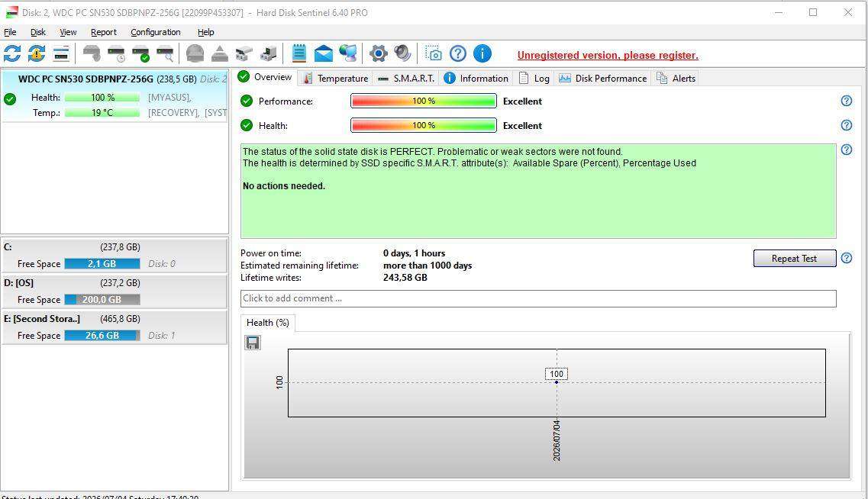
Task: Select WDC PC SN530 SDBPNPZ-256G disk entry
Action: pos(114,95)
